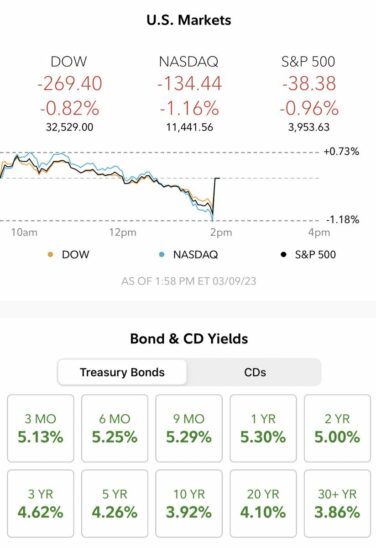Viewport: 376px width, 548px height.
Task: Open the S&P 500 index quote details
Action: [x=309, y=94]
